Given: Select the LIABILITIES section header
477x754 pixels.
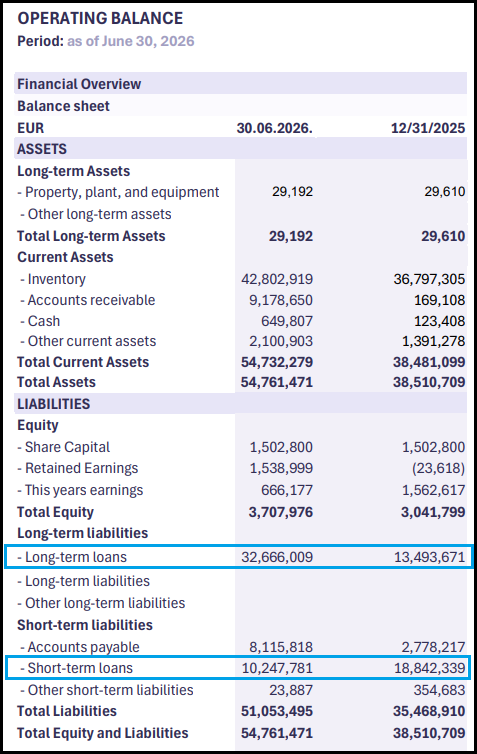Looking at the screenshot, I should [x=54, y=404].
